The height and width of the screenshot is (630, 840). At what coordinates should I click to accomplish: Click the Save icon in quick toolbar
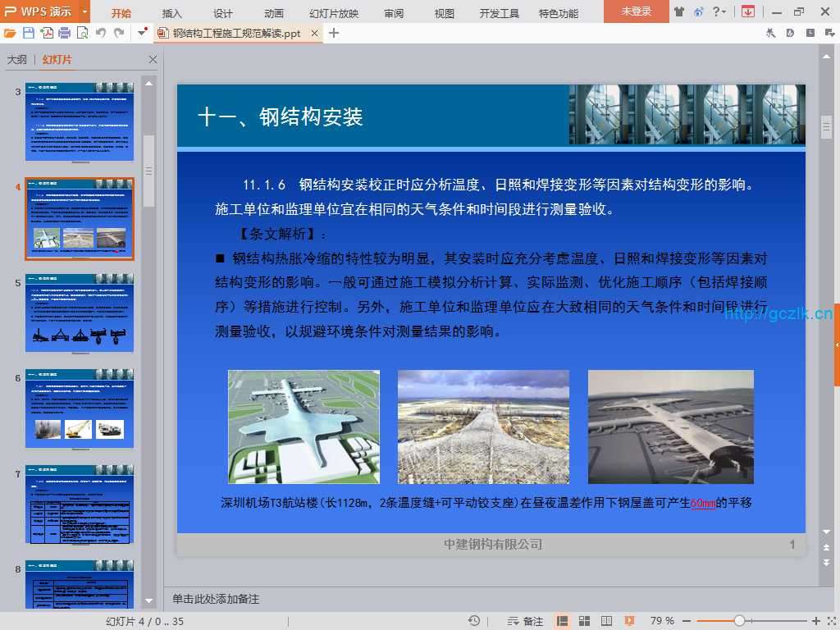[x=29, y=33]
